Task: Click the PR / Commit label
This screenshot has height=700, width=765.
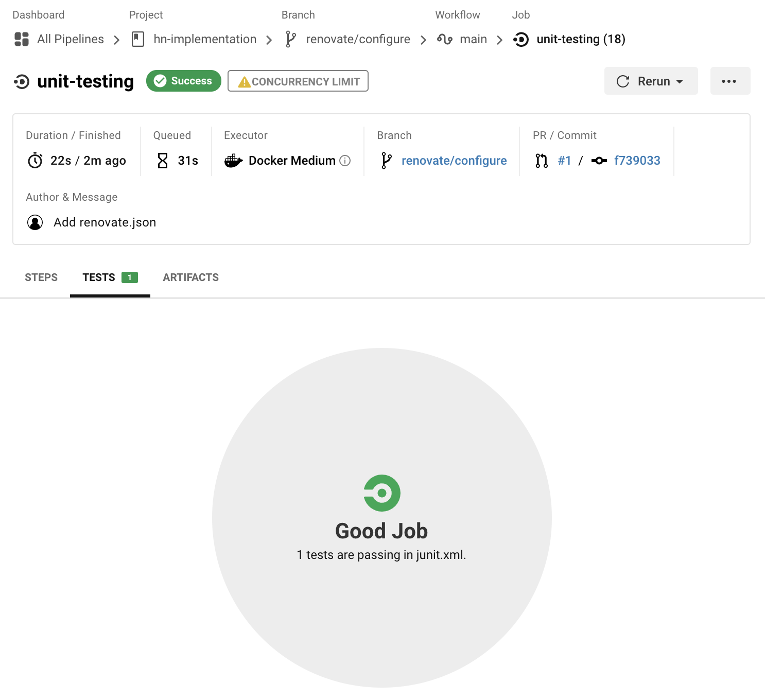Action: 565,135
